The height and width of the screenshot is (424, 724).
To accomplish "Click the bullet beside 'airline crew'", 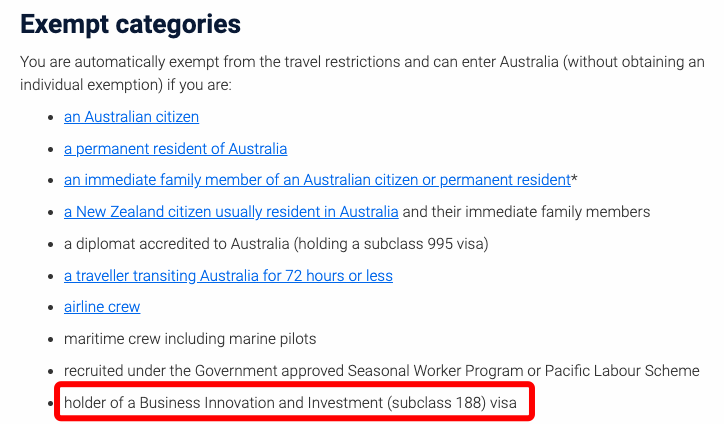I will (51, 308).
